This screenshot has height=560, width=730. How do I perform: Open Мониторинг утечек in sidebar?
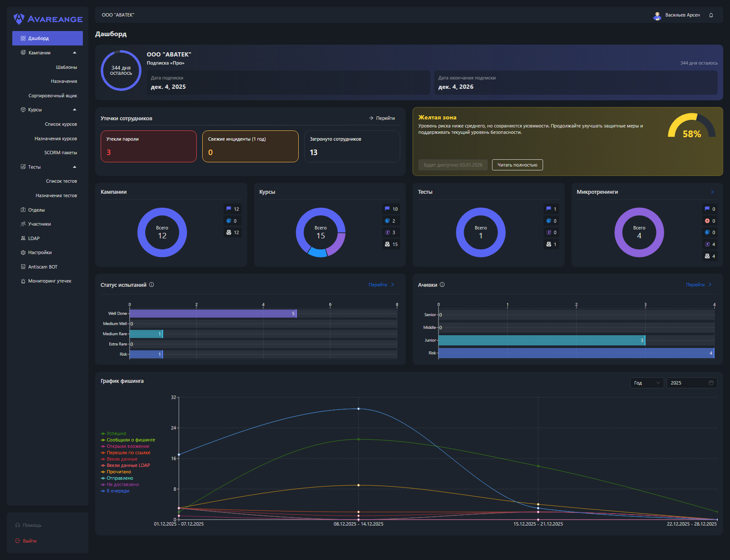click(49, 281)
